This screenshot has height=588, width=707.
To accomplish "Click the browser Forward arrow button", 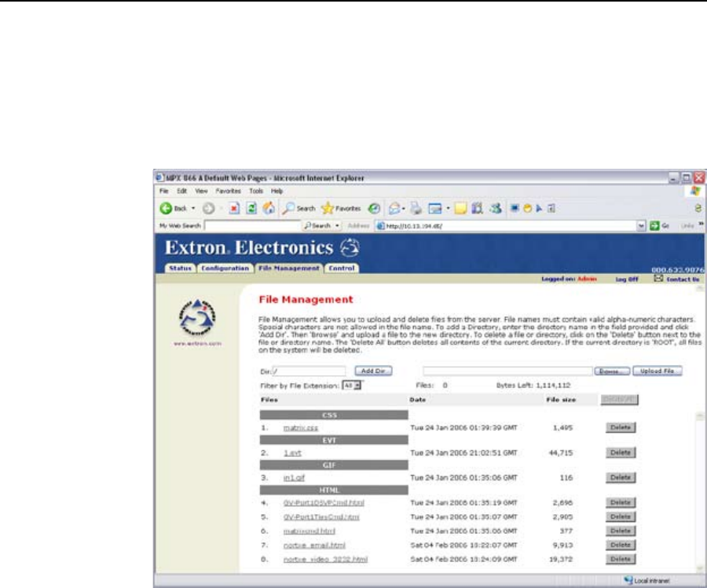I will point(208,208).
